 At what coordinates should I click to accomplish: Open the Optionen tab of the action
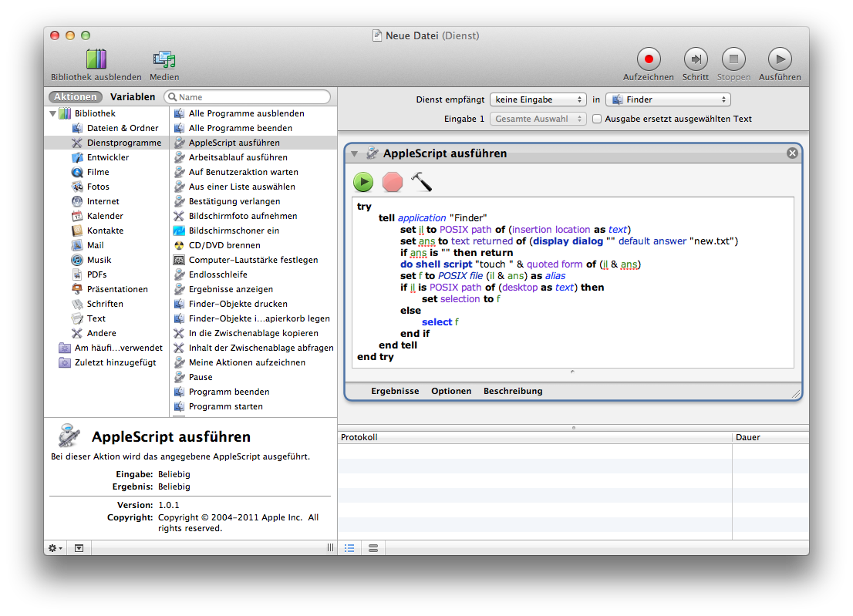click(451, 391)
